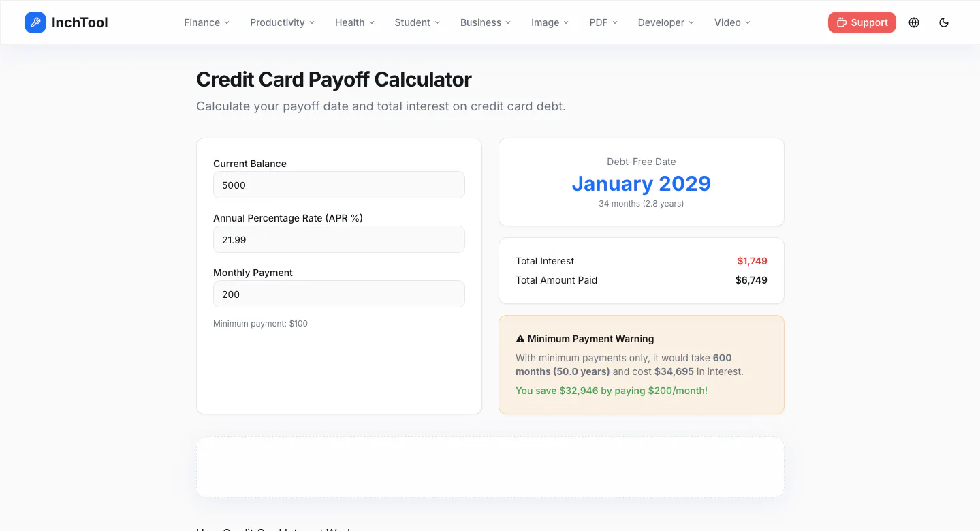This screenshot has height=531, width=980.
Task: Open the Business menu
Action: tap(486, 22)
